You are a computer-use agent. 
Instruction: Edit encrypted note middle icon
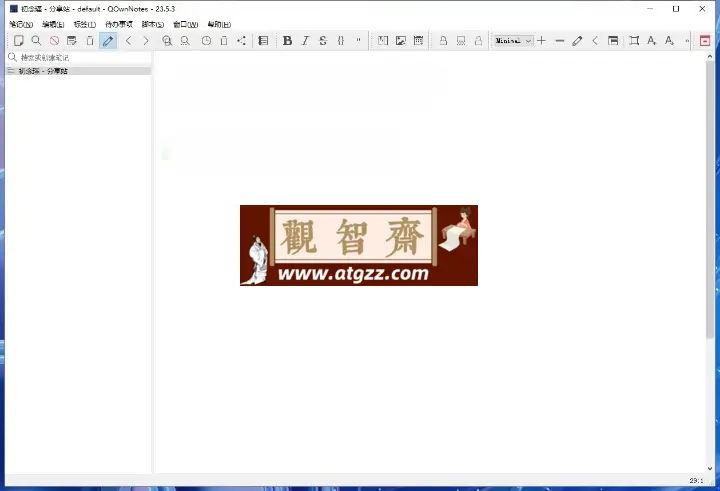[461, 41]
